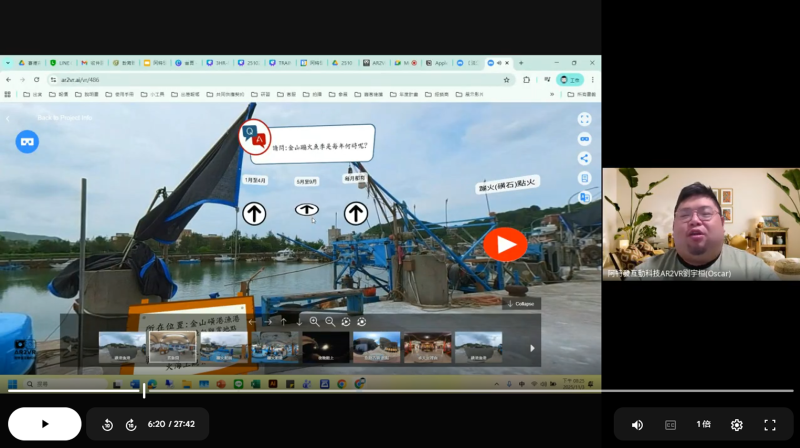Play the video with the white play button
The image size is (800, 448).
(44, 424)
